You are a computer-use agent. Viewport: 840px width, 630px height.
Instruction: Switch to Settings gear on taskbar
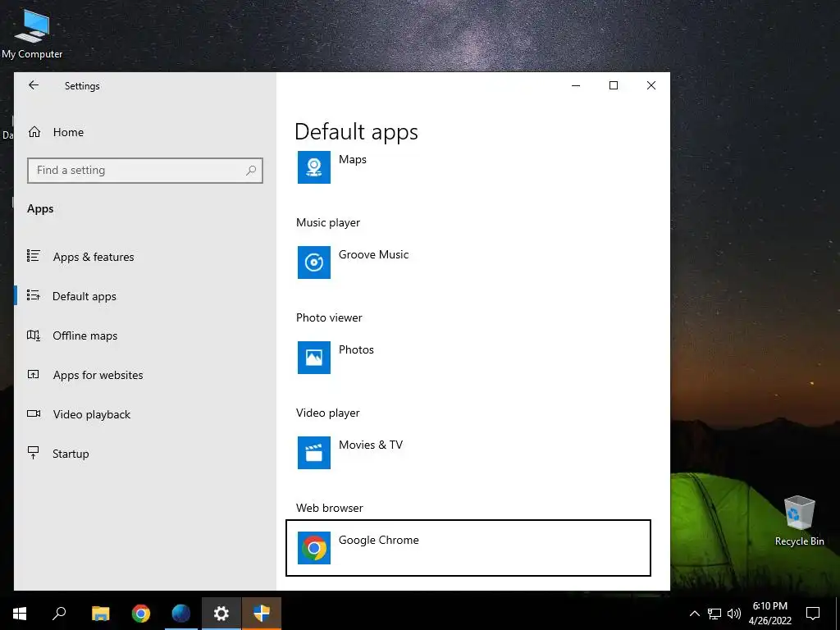[x=221, y=614]
